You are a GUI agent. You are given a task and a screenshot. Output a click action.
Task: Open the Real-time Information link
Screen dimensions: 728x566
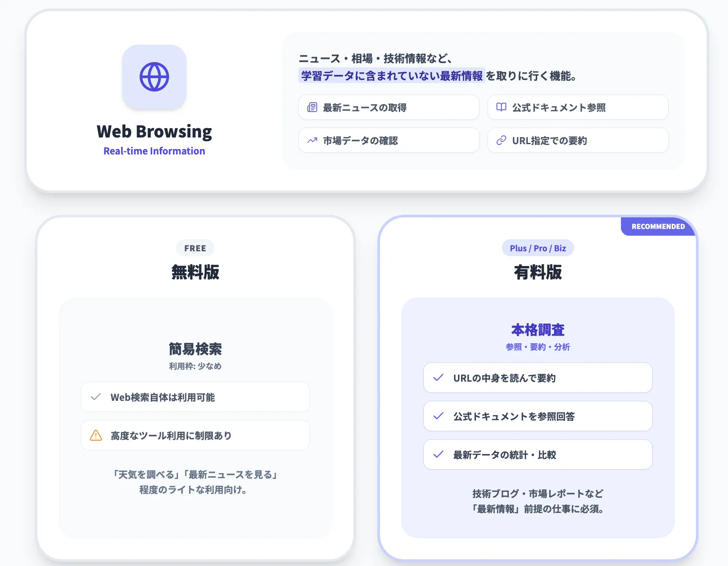pos(154,151)
